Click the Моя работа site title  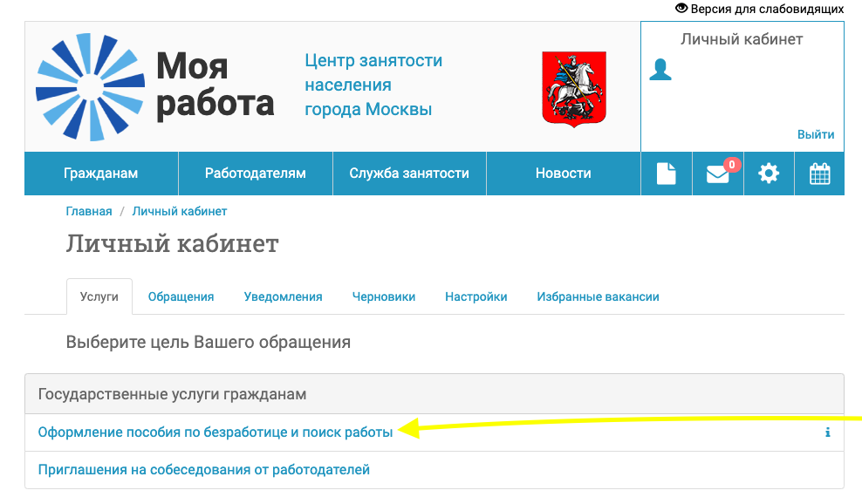[215, 85]
